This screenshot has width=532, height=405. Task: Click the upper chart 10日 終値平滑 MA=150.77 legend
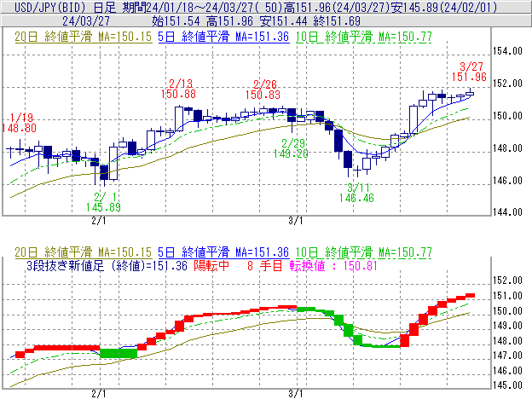pyautogui.click(x=364, y=37)
